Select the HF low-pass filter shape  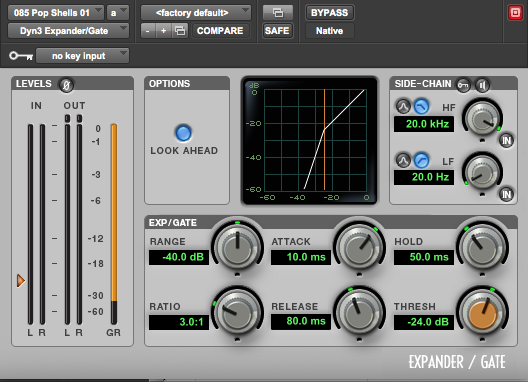(421, 106)
